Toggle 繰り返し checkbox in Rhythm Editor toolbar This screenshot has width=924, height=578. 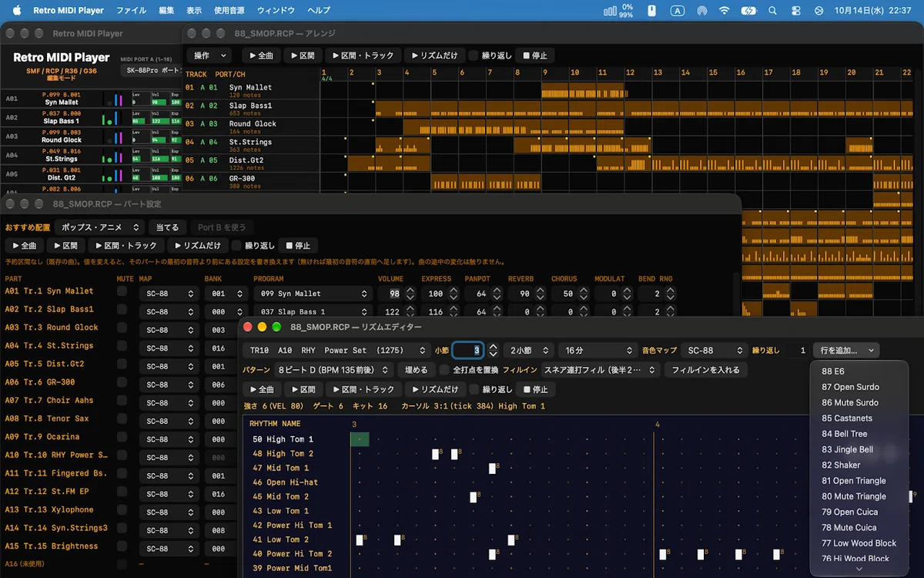click(474, 389)
